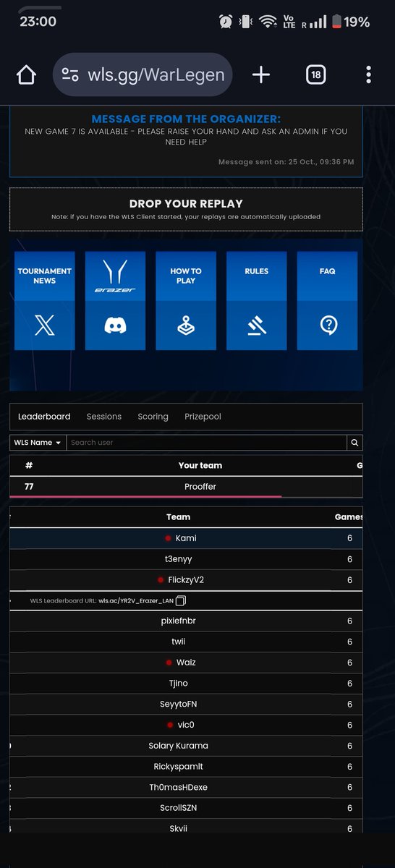
Task: Click the Drop Your Replay upload area
Action: pyautogui.click(x=186, y=209)
